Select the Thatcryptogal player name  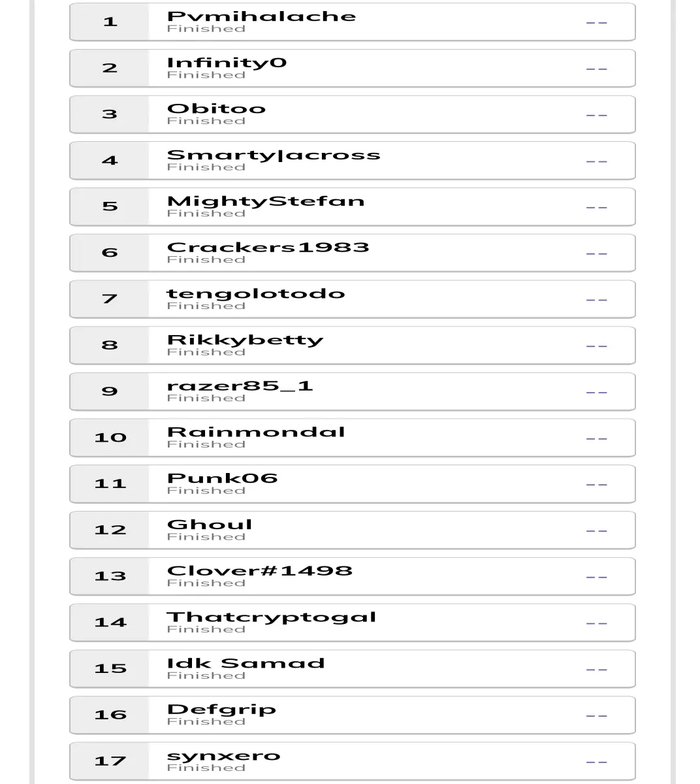tap(272, 617)
